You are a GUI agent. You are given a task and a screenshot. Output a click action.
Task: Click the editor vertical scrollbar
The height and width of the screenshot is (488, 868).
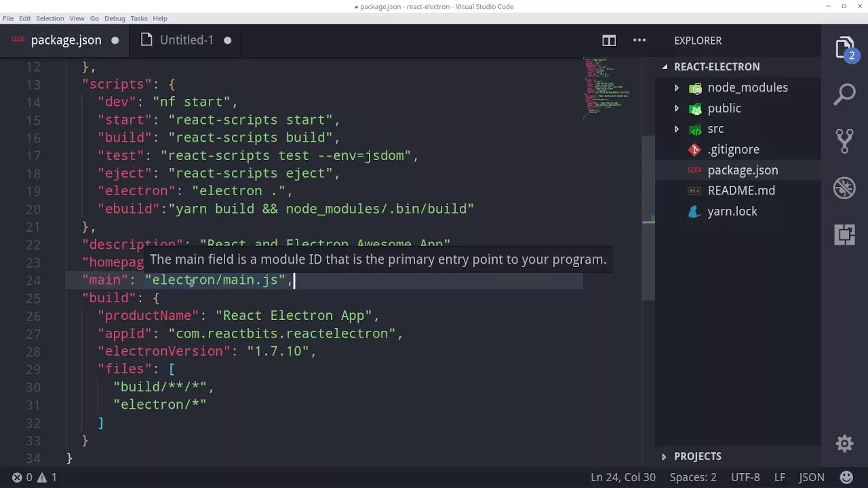tap(648, 217)
